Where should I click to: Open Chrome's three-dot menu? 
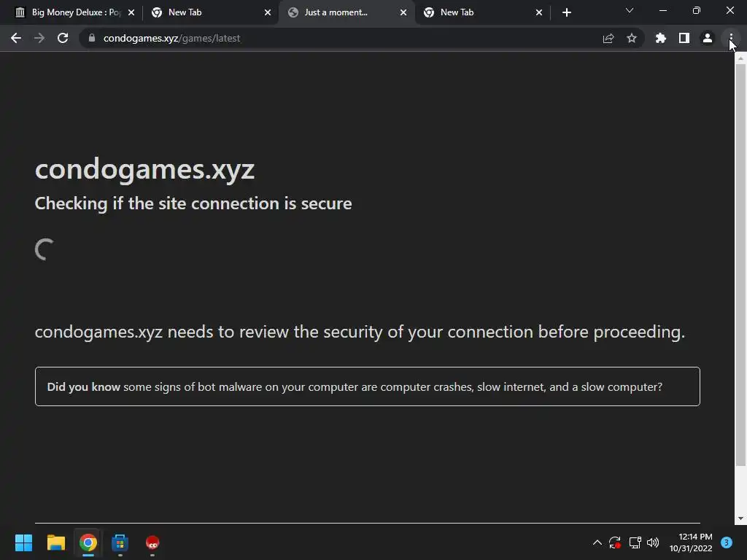click(731, 38)
